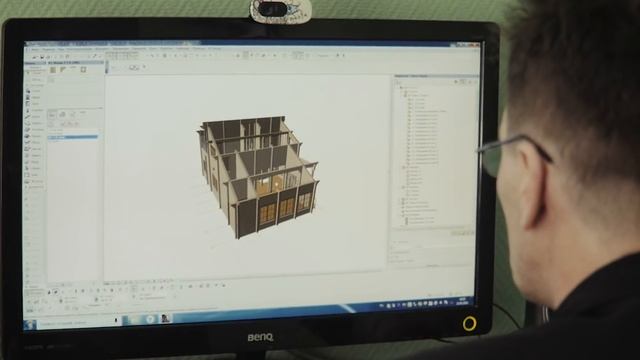Open the Windows Start menu
640x360 pixels.
coord(30,325)
